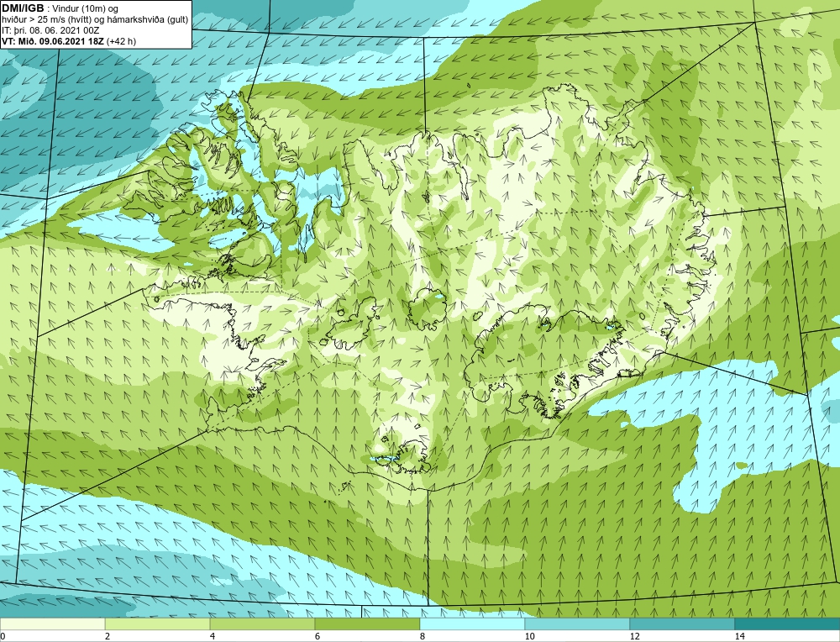
Task: Click the 'DMI/IGB' title text
Action: [x=23, y=8]
